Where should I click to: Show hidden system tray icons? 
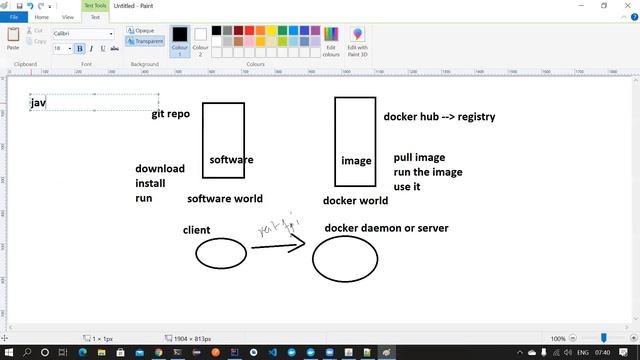point(520,352)
